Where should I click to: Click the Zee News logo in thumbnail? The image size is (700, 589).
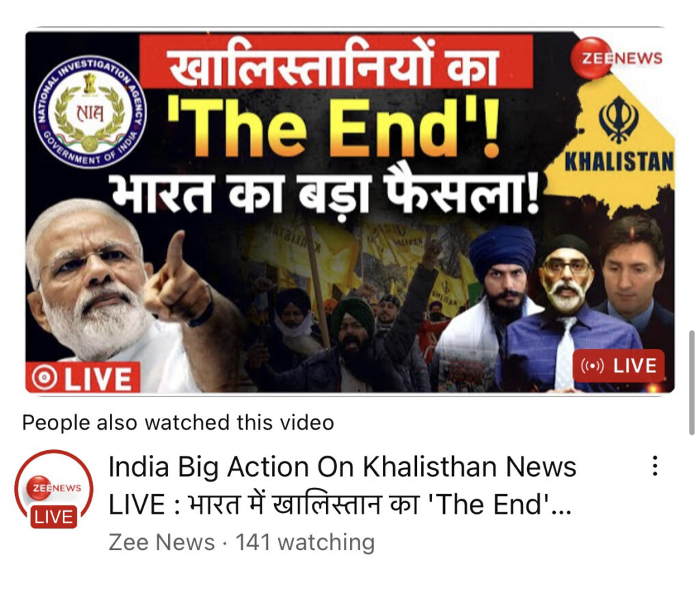pos(617,57)
